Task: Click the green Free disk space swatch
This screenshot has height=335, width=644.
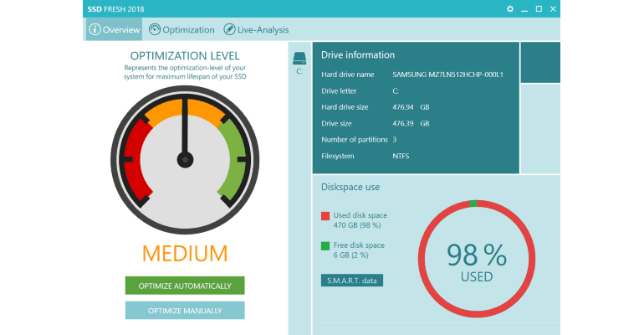Action: point(325,246)
